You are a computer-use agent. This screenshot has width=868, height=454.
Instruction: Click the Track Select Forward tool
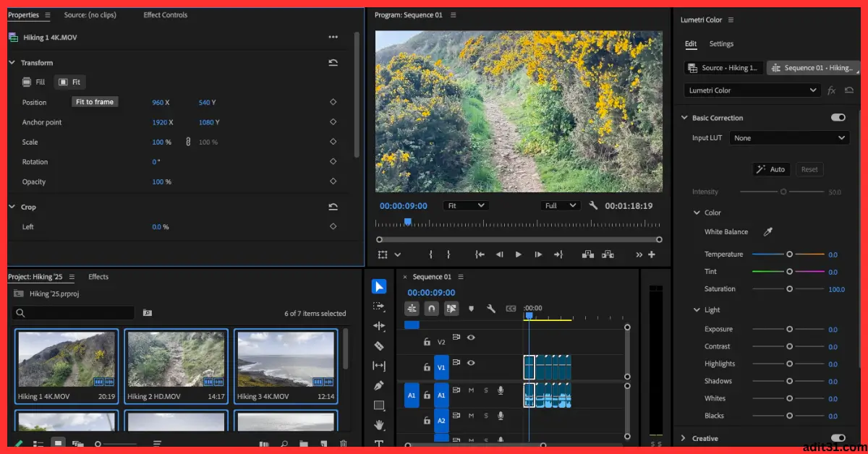coord(379,307)
